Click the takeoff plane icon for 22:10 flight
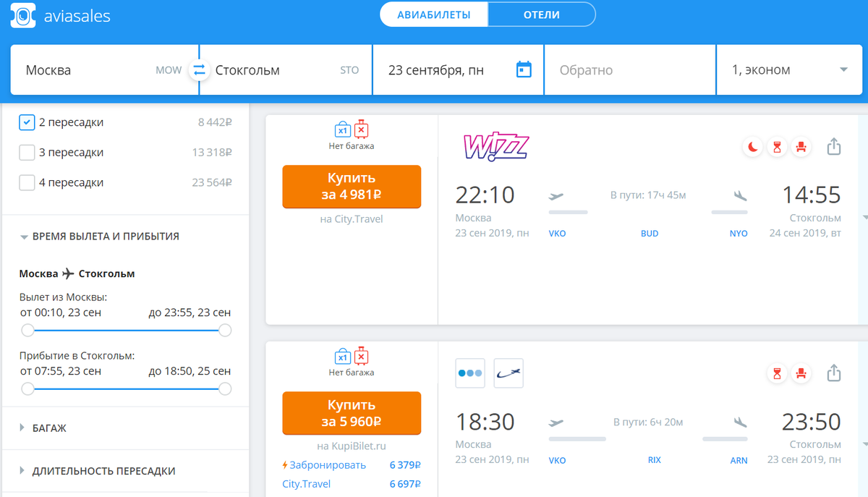This screenshot has height=497, width=868. 556,195
